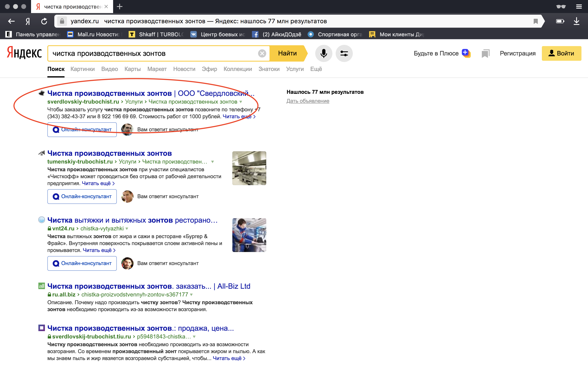Viewport: 588px width, 367px height.
Task: Bookmark page via address bar flag icon
Action: pos(536,21)
